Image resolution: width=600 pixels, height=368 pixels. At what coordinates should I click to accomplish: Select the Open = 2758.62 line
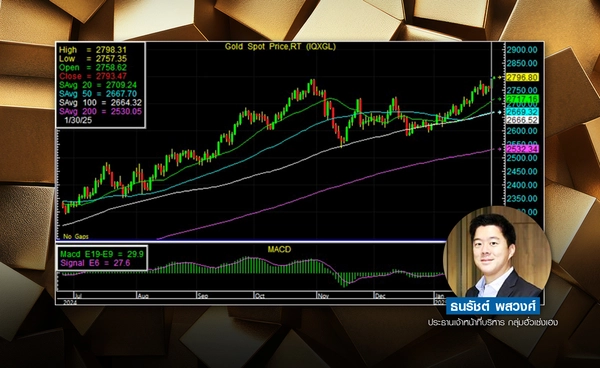pyautogui.click(x=93, y=67)
